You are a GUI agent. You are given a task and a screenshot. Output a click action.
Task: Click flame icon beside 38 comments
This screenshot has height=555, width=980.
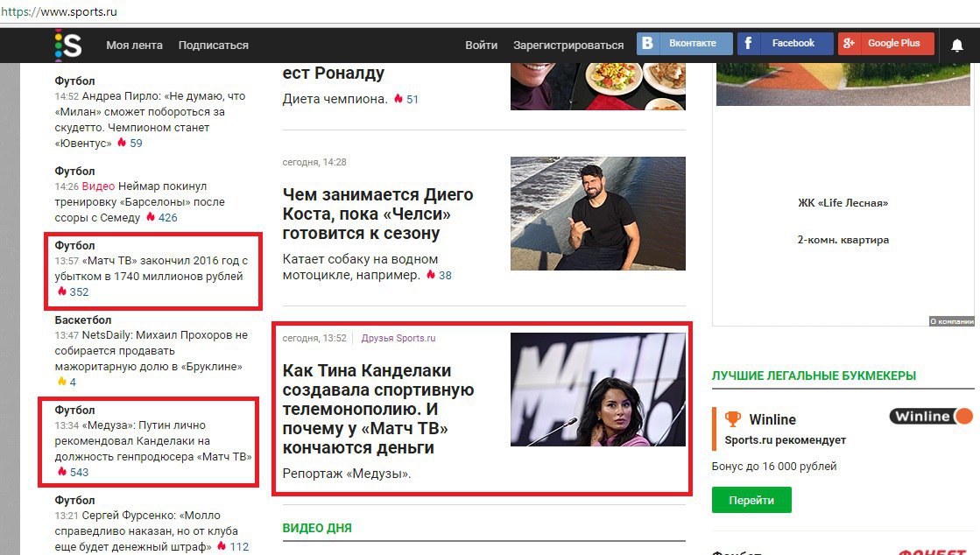(431, 274)
